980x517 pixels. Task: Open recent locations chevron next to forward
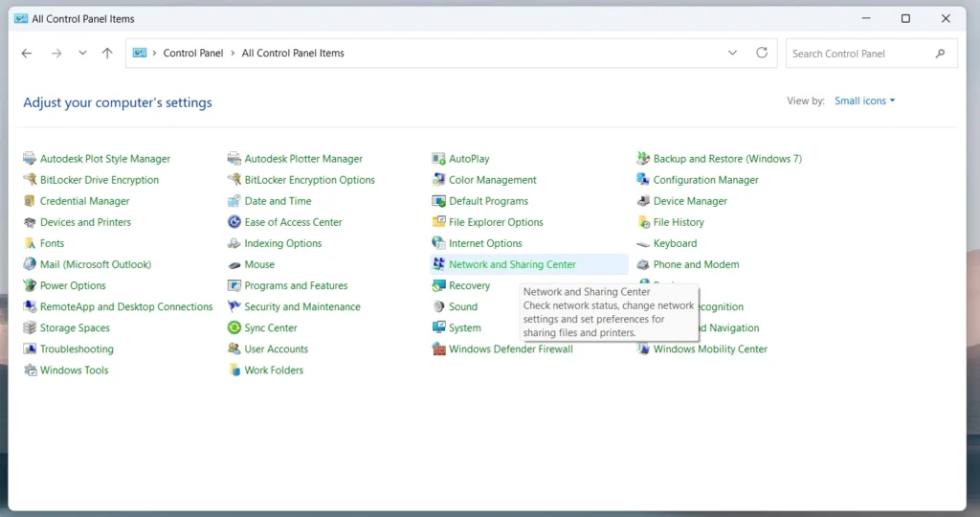pos(82,54)
